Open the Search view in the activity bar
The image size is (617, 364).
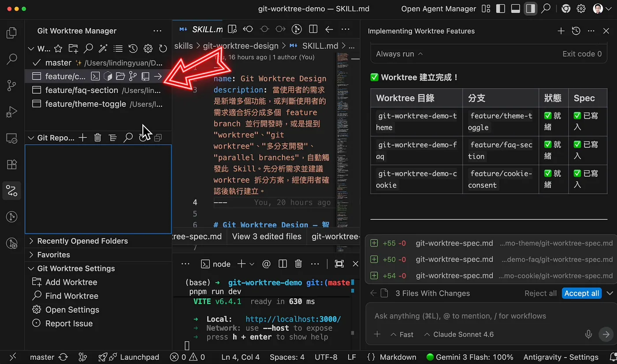[12, 59]
